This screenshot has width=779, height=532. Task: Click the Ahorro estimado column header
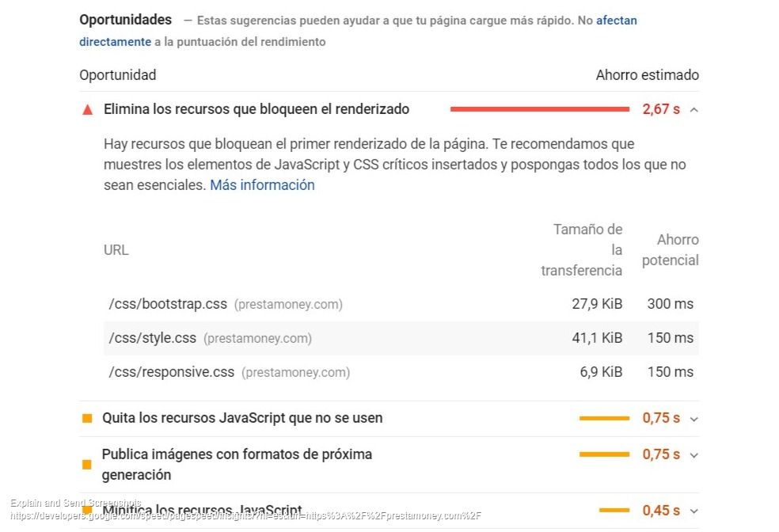648,75
